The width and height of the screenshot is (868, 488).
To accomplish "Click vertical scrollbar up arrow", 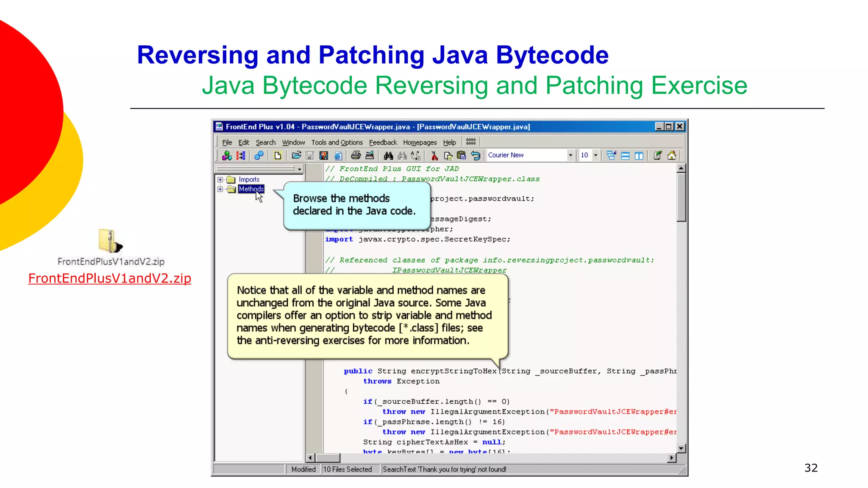I will (x=681, y=168).
